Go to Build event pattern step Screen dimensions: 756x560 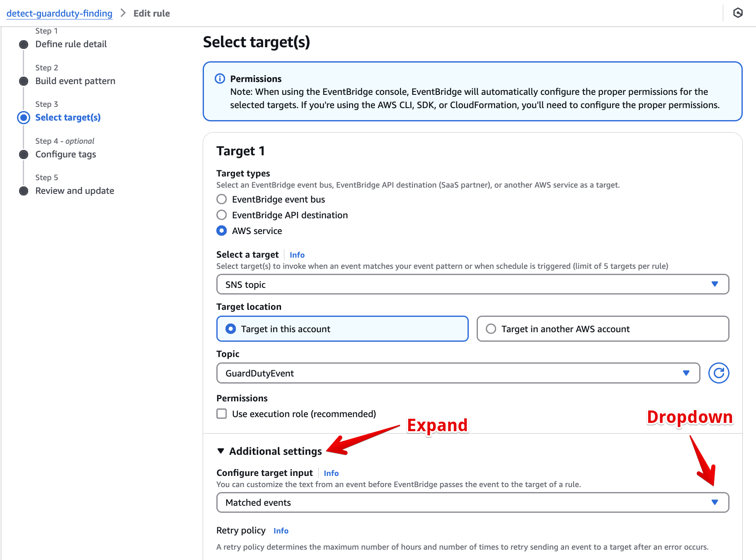(x=75, y=81)
